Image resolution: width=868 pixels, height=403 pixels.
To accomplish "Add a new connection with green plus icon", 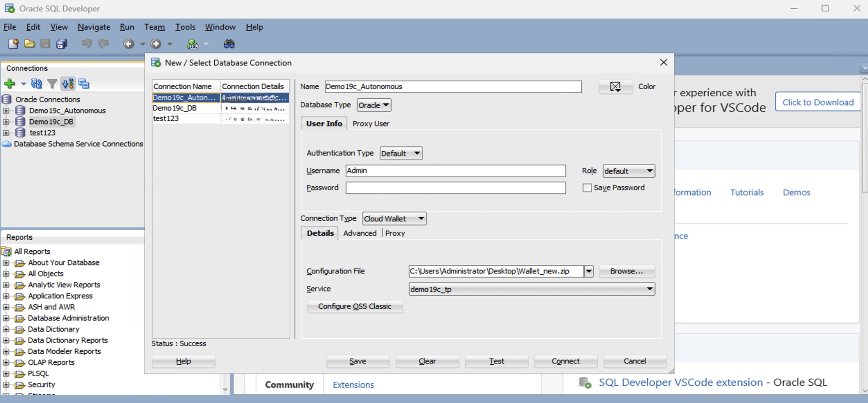I will [x=9, y=83].
